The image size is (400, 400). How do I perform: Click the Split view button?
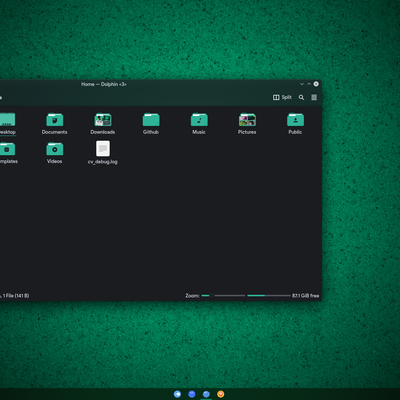(282, 97)
